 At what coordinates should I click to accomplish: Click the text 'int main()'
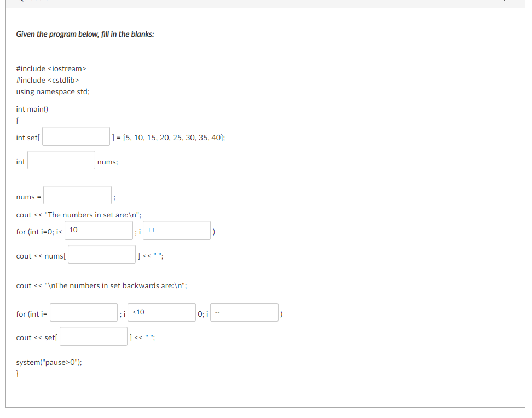pos(32,108)
